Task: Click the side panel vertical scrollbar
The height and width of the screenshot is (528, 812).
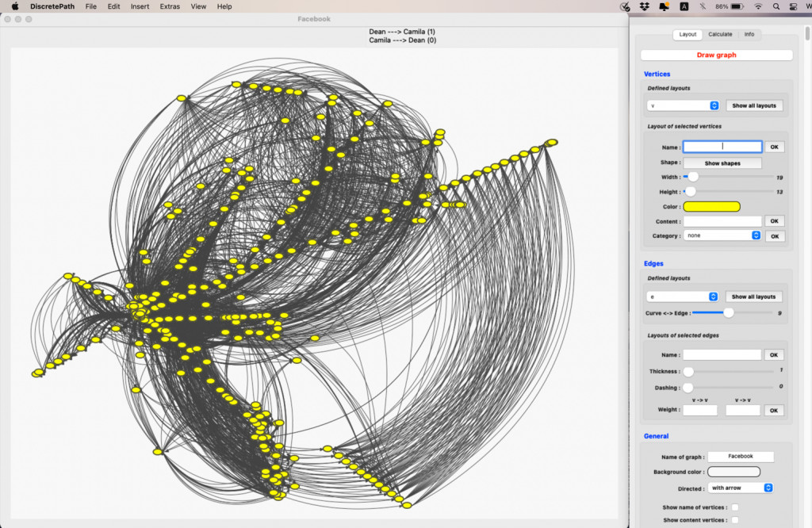Action: [807, 33]
